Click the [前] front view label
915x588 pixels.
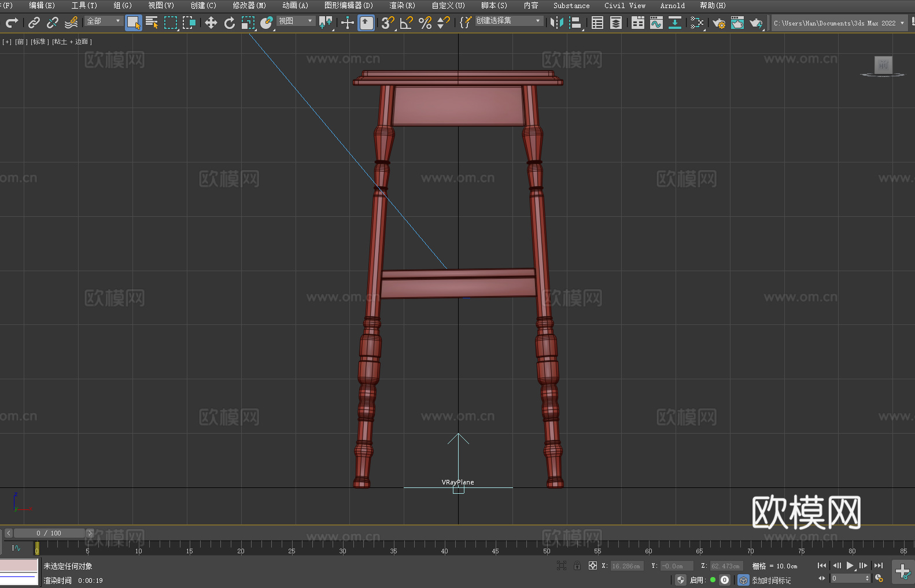(21, 42)
